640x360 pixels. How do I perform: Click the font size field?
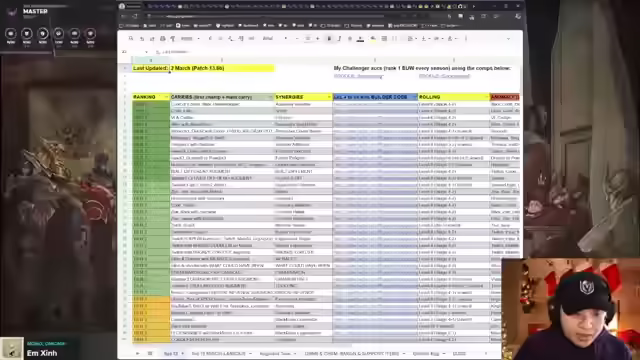307,38
